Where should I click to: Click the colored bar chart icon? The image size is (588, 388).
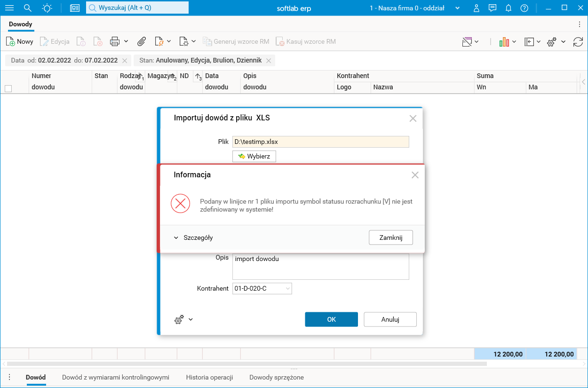click(x=504, y=42)
